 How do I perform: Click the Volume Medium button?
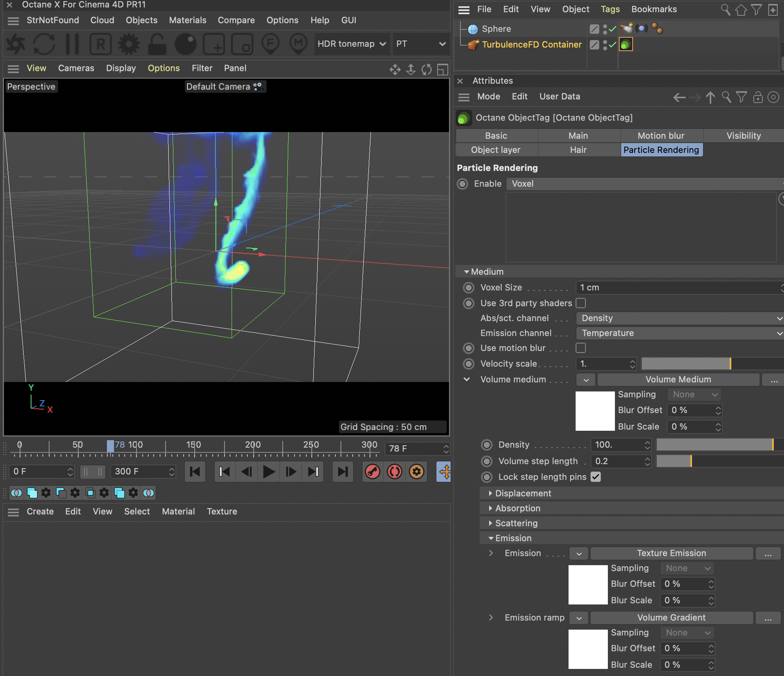click(678, 379)
